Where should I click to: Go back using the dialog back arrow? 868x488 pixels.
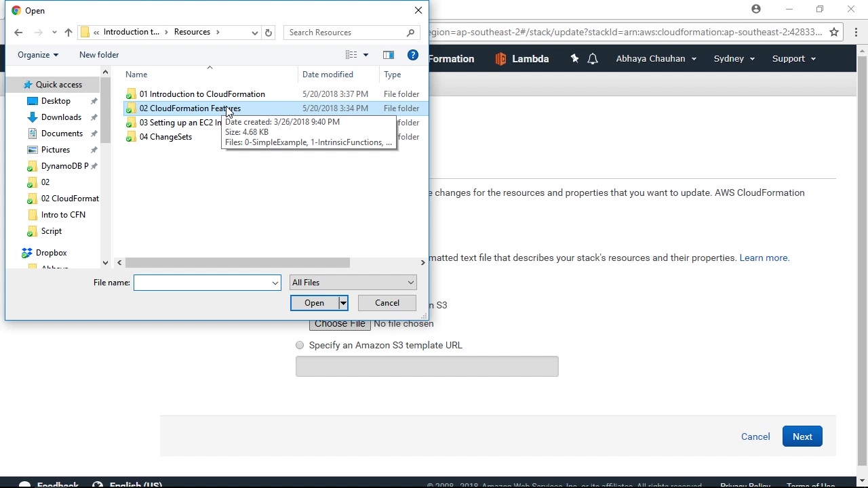click(x=18, y=33)
